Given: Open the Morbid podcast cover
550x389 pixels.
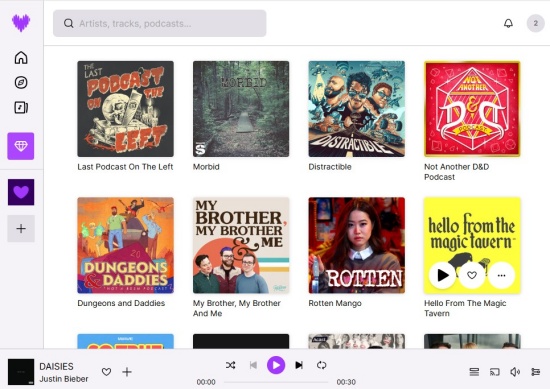Looking at the screenshot, I should [241, 109].
